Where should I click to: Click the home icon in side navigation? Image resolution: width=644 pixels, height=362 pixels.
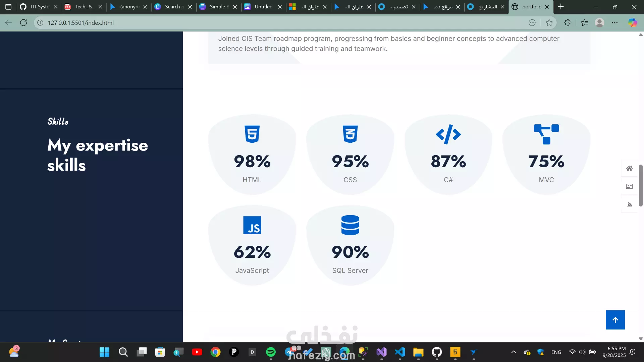point(629,168)
